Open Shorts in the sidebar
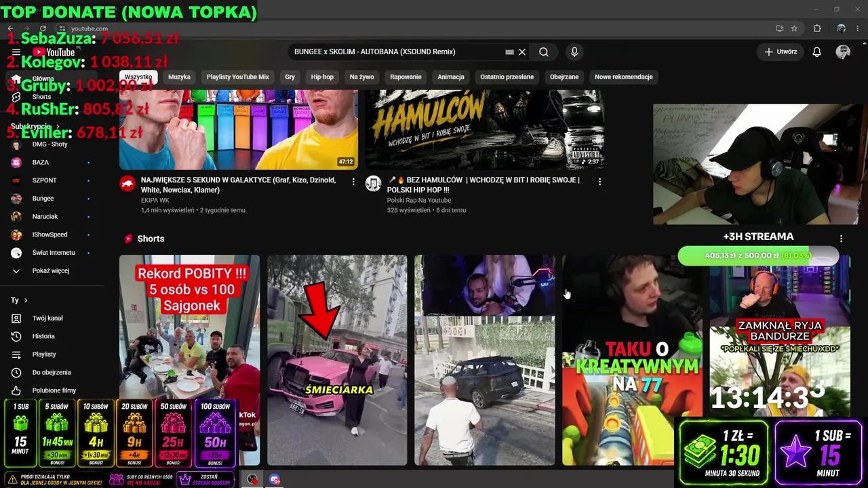The image size is (868, 488). (x=41, y=97)
